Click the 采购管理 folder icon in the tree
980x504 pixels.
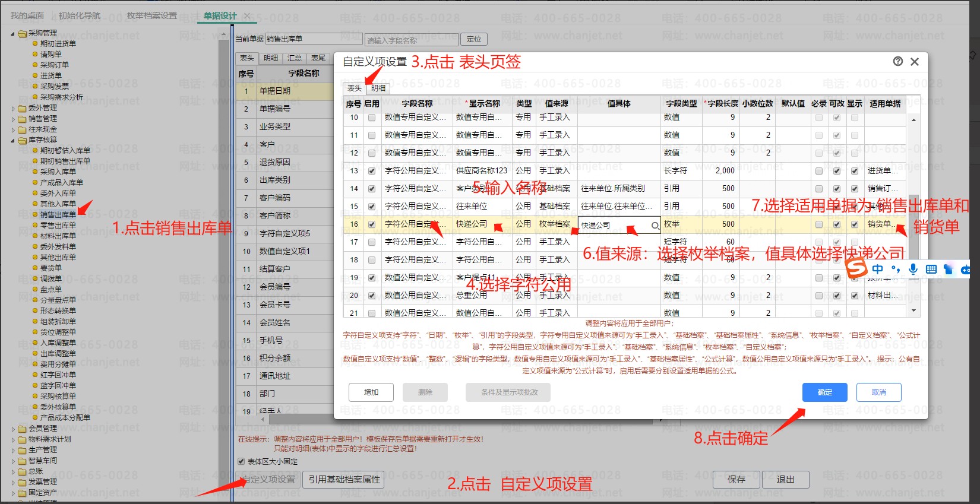pyautogui.click(x=22, y=33)
